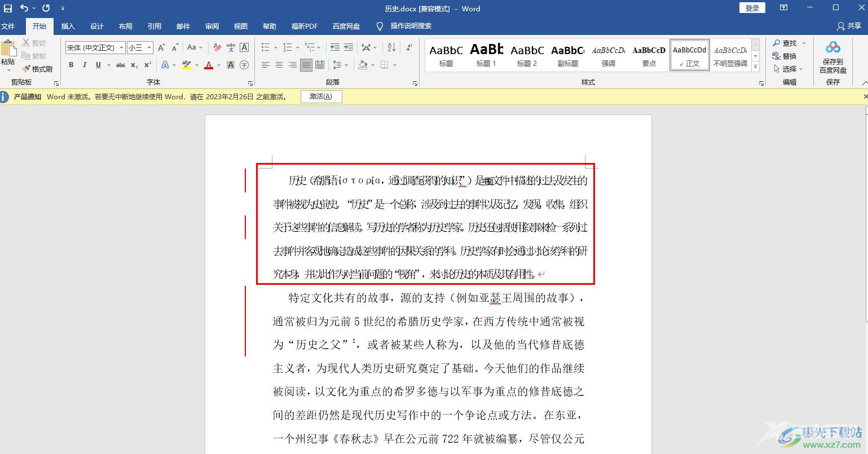Open the Change Case (Aa) dropdown
This screenshot has height=454, width=868.
194,47
